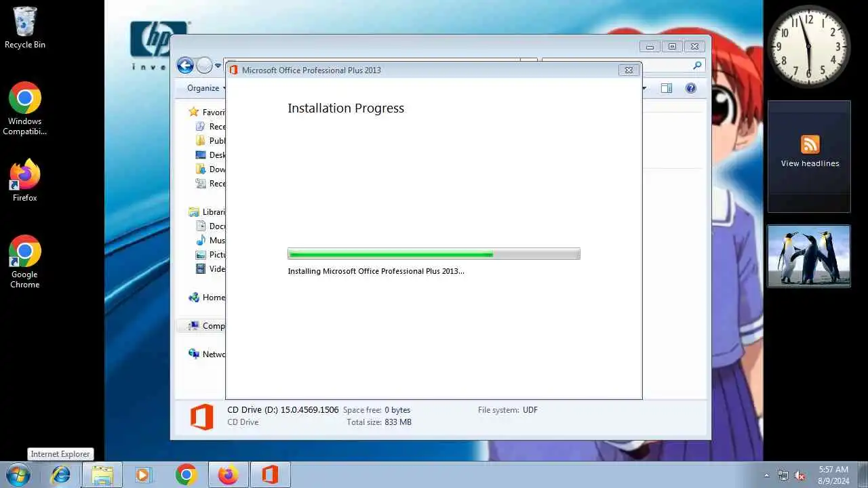This screenshot has width=868, height=488.
Task: Open Chrome from the taskbar
Action: pos(186,474)
